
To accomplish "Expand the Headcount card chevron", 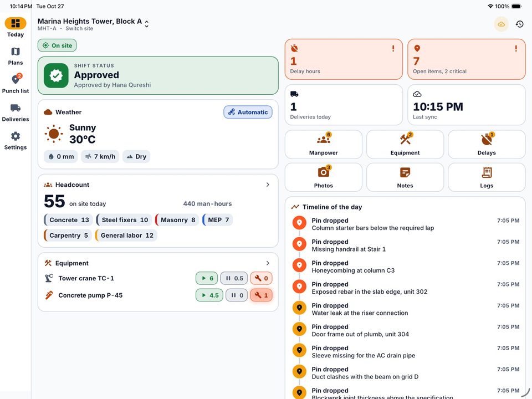I will pos(268,185).
